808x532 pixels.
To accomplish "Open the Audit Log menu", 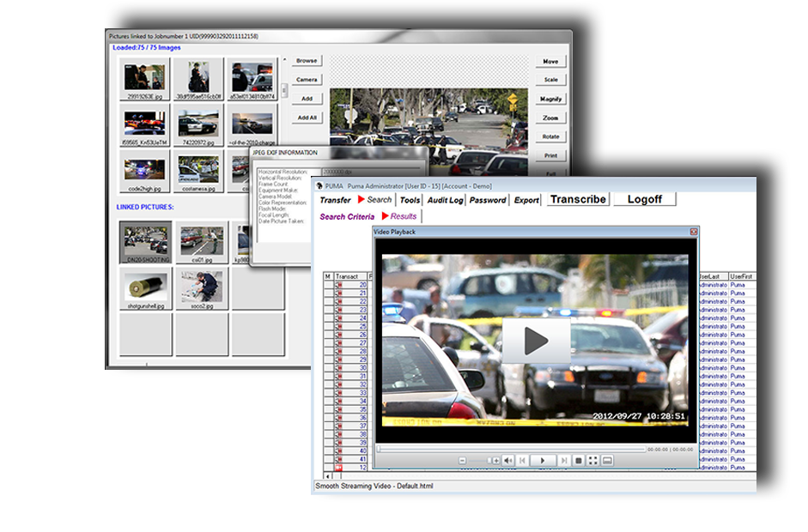I will pos(446,200).
